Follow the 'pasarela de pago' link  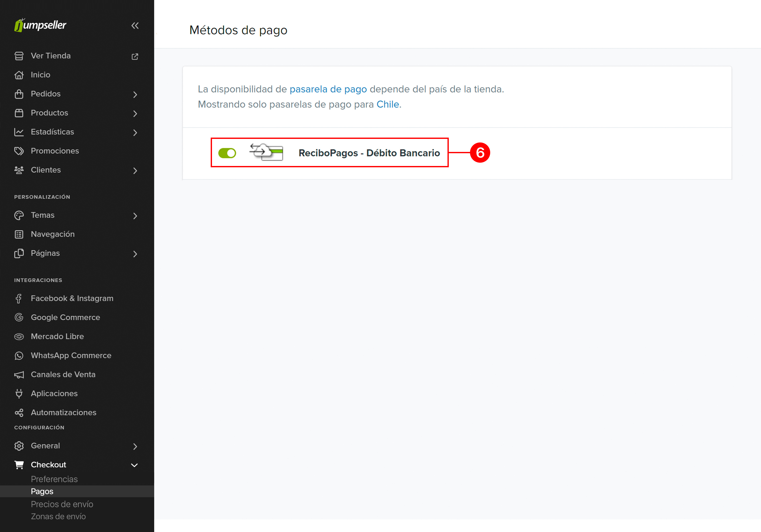(328, 89)
